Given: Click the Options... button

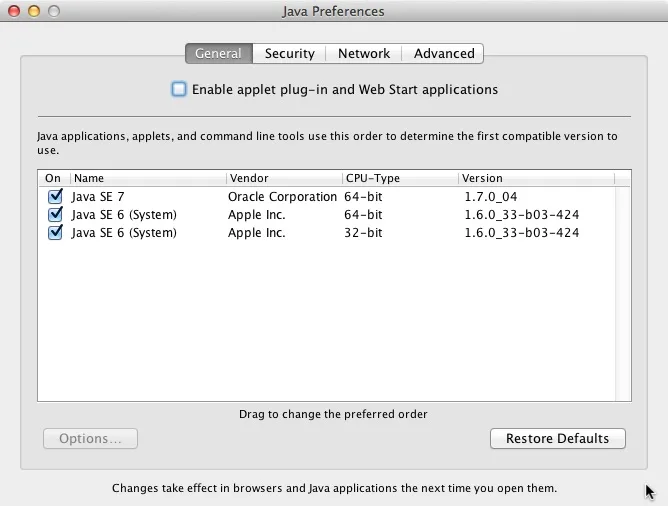Looking at the screenshot, I should click(90, 438).
